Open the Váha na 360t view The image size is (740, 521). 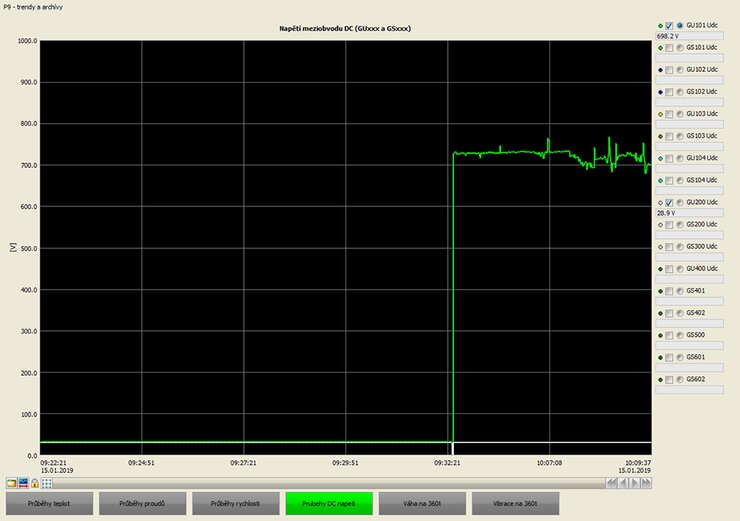pyautogui.click(x=422, y=504)
